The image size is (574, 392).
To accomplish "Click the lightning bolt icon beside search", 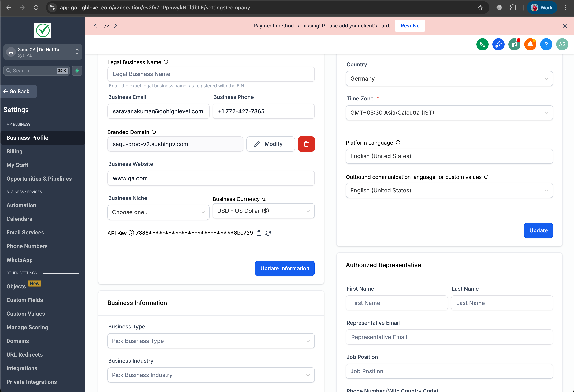I will (x=77, y=71).
